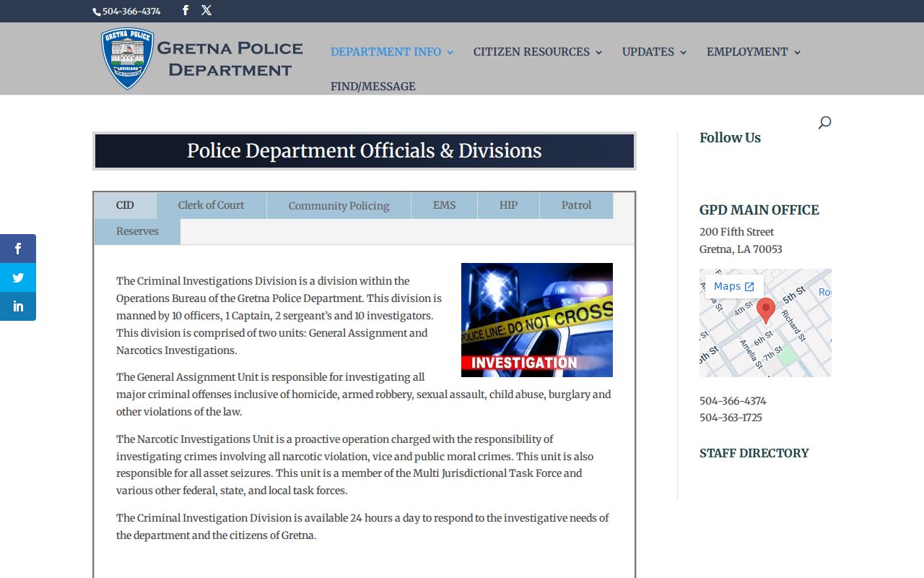Select the HIP tab
Screen dimensions: 924x578
508,205
